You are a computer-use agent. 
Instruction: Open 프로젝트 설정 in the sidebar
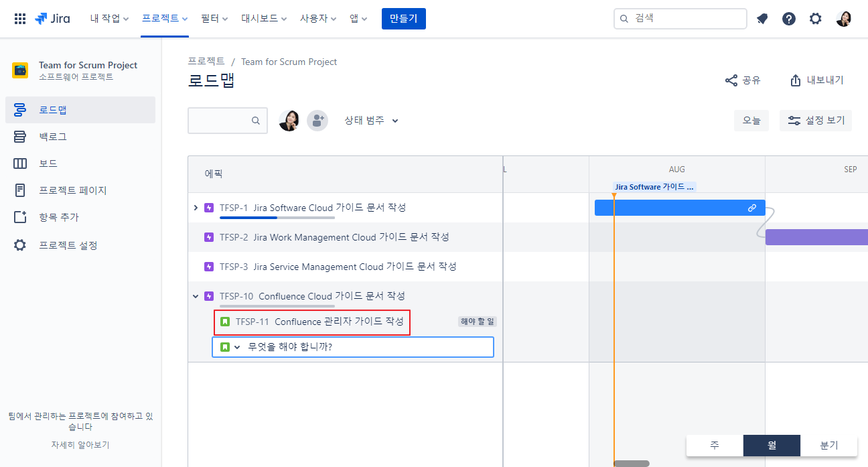click(x=80, y=245)
